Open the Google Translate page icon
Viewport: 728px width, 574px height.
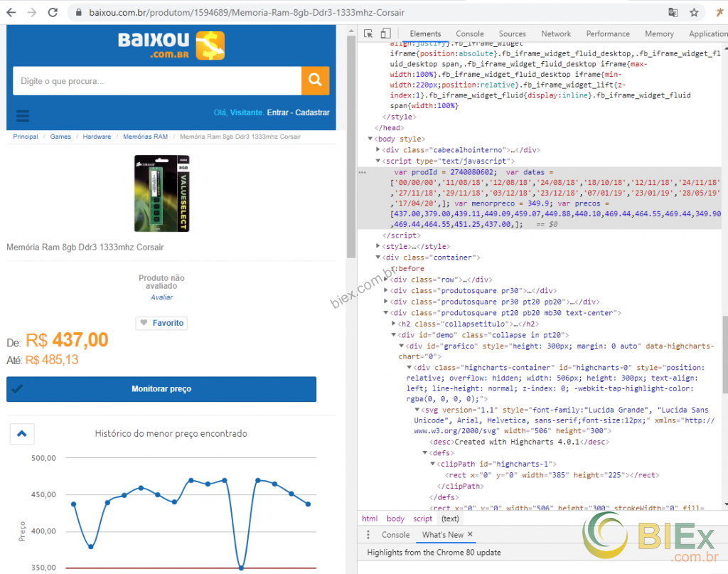673,13
